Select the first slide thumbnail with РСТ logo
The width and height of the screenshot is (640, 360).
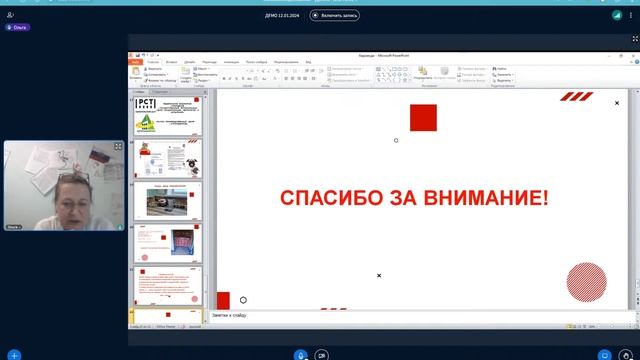click(x=168, y=116)
